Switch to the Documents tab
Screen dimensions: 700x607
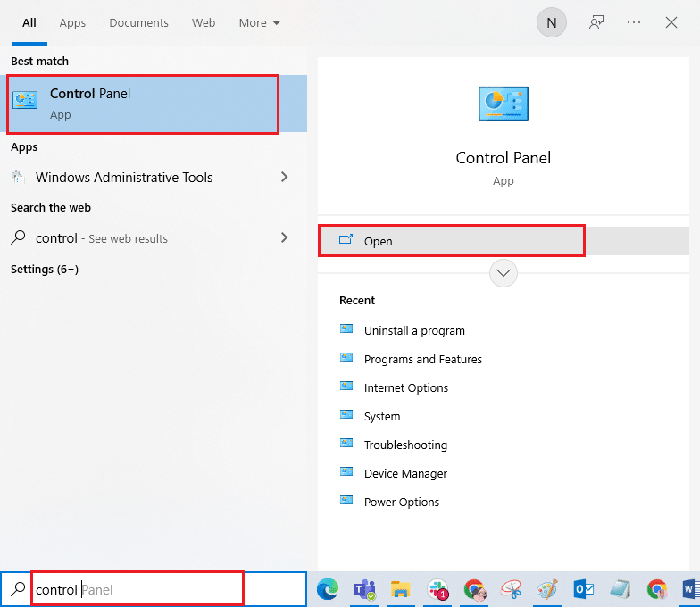[x=138, y=23]
